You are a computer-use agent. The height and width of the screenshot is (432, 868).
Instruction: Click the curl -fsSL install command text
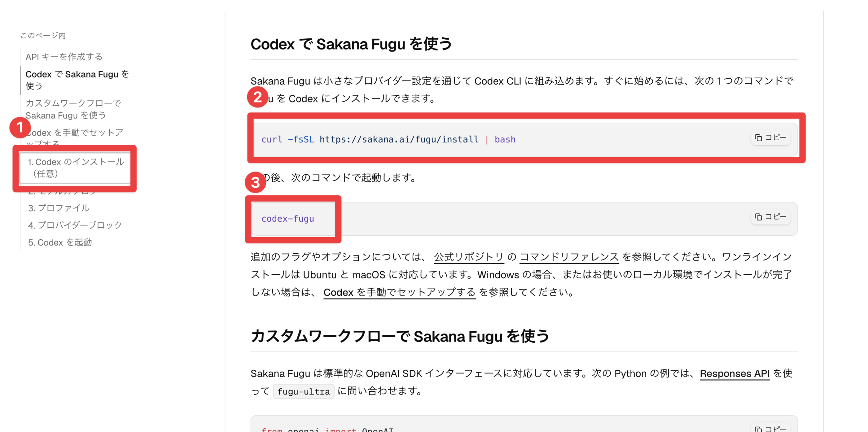click(388, 139)
